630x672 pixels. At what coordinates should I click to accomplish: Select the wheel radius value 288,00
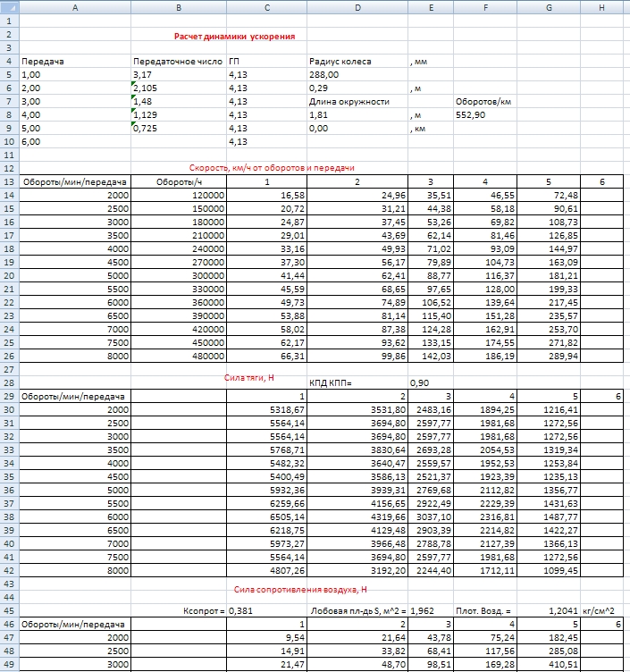point(325,75)
